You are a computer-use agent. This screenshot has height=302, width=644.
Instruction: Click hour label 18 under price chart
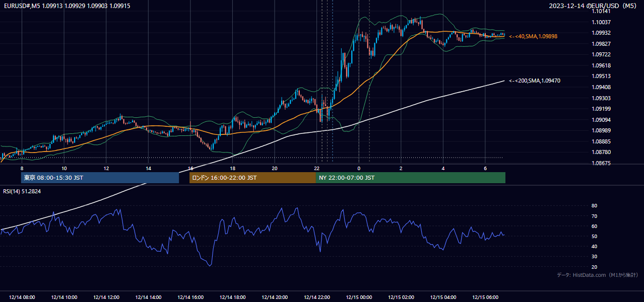(x=232, y=168)
